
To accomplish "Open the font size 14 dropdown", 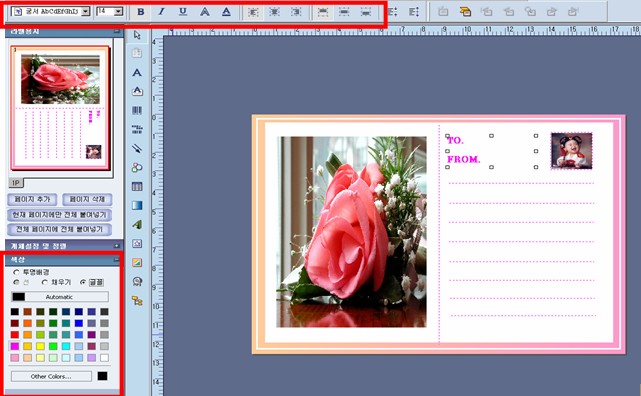I will pos(118,11).
